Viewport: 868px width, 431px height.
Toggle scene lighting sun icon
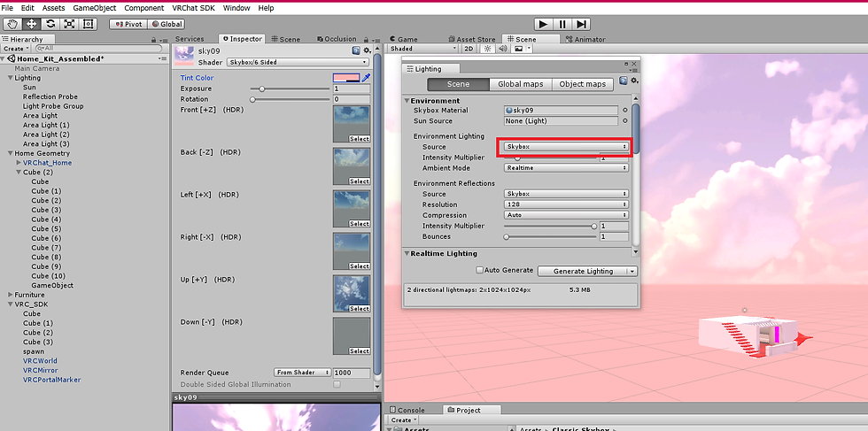coord(488,49)
